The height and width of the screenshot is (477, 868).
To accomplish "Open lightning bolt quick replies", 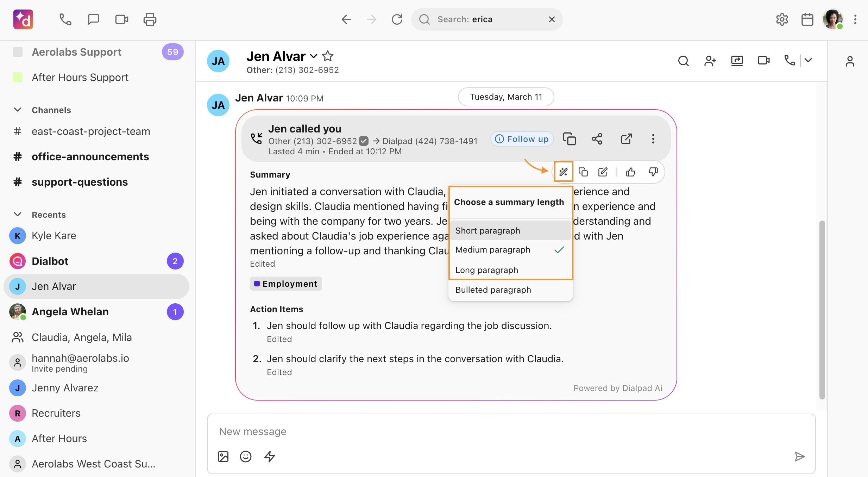I will (270, 457).
